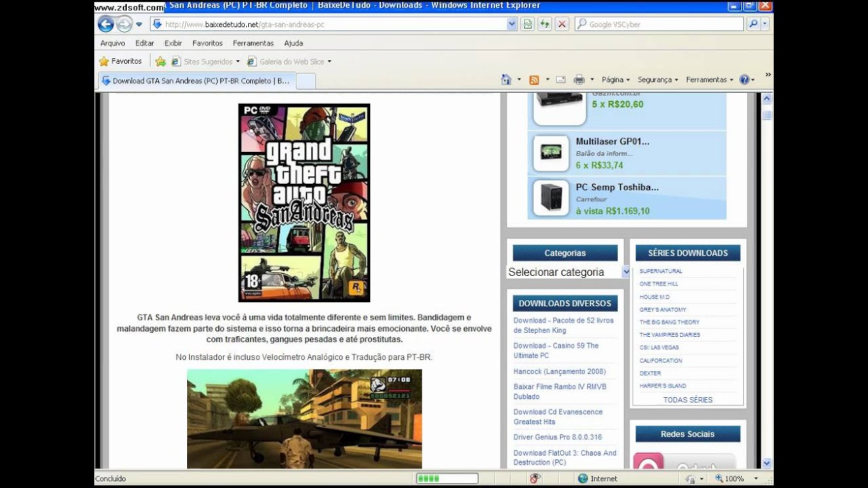
Task: Open GREY'S ANATOMY series link
Action: point(663,310)
